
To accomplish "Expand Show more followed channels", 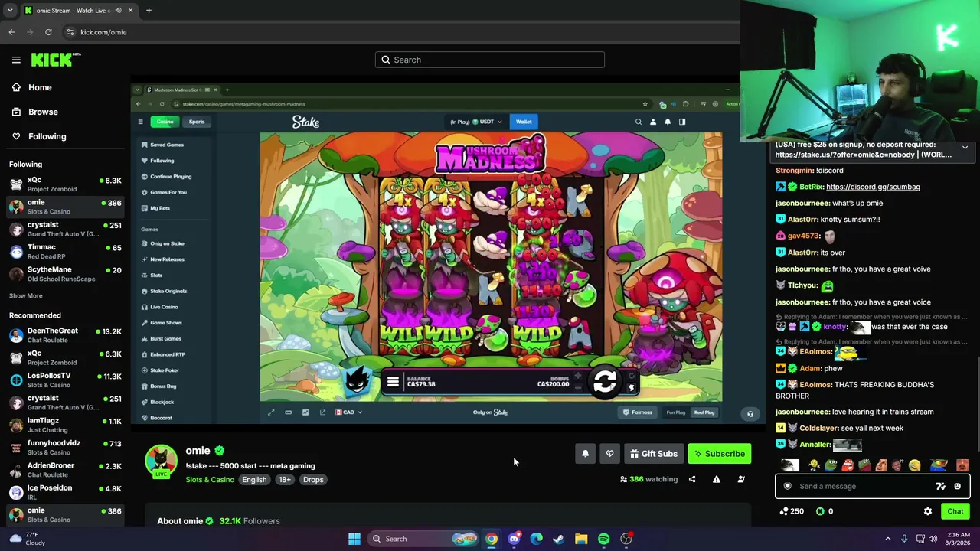I will coord(26,296).
